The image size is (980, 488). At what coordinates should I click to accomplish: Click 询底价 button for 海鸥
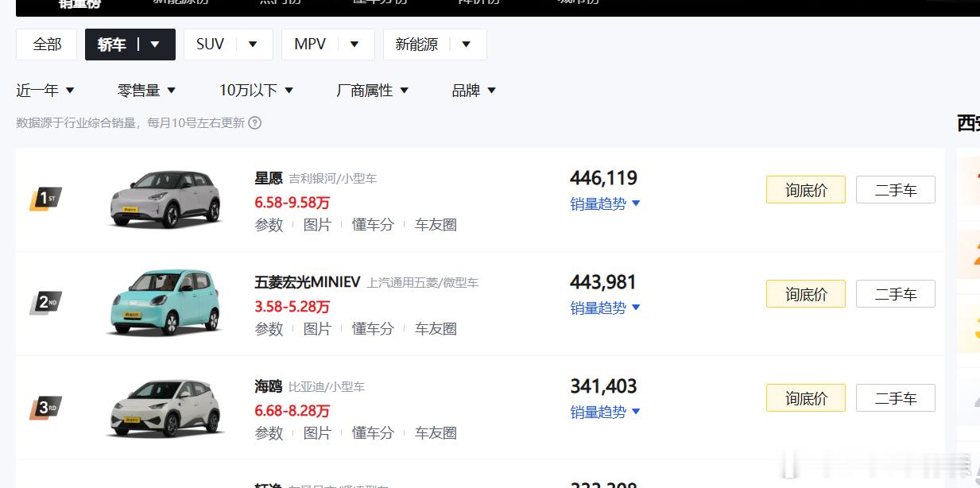coord(806,398)
